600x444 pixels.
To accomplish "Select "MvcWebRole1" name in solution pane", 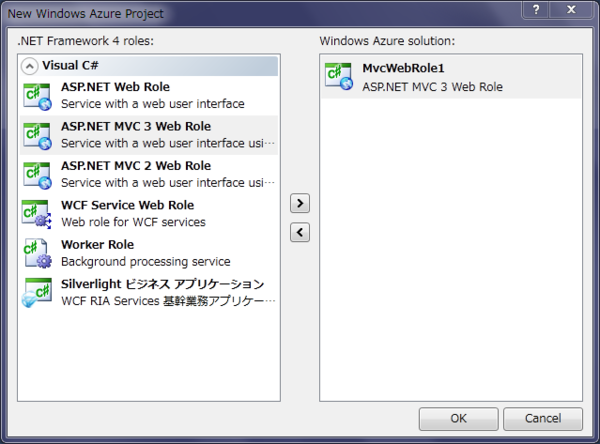I will pyautogui.click(x=403, y=68).
